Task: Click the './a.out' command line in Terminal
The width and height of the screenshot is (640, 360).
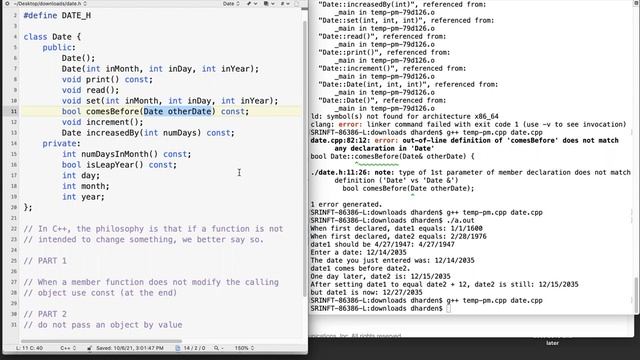Action: pos(392,220)
